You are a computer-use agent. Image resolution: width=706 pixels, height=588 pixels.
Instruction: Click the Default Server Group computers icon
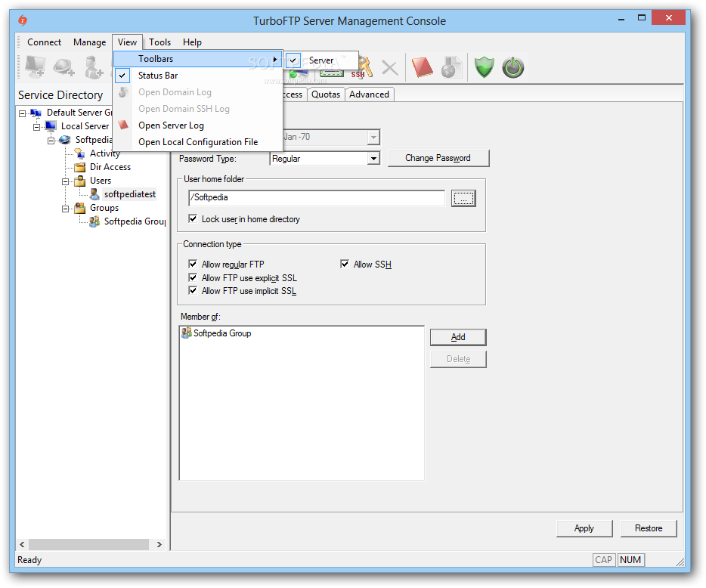[36, 113]
